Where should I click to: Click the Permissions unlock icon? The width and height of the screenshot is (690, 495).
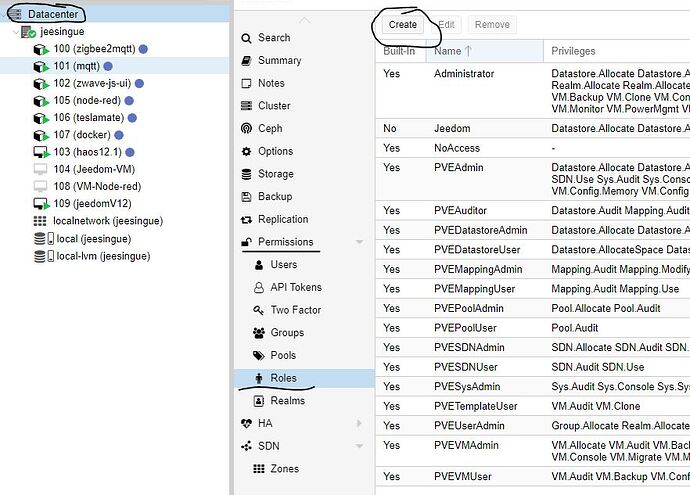pyautogui.click(x=246, y=242)
